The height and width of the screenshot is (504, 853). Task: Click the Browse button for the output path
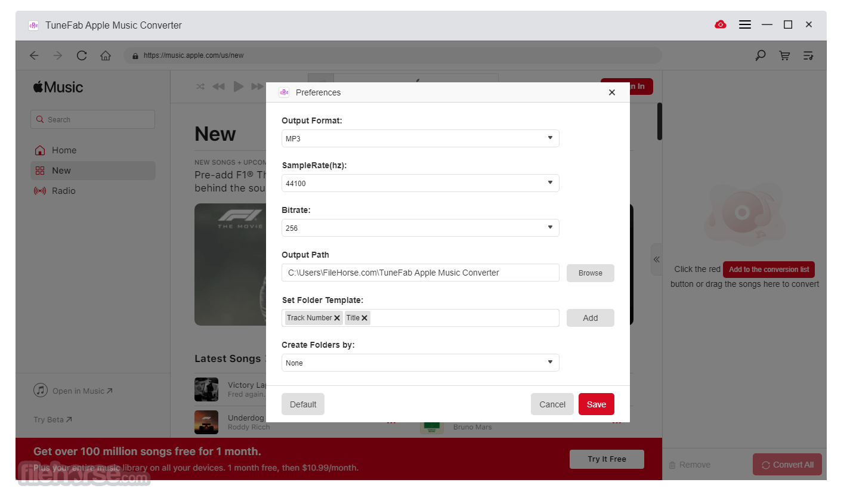coord(591,273)
